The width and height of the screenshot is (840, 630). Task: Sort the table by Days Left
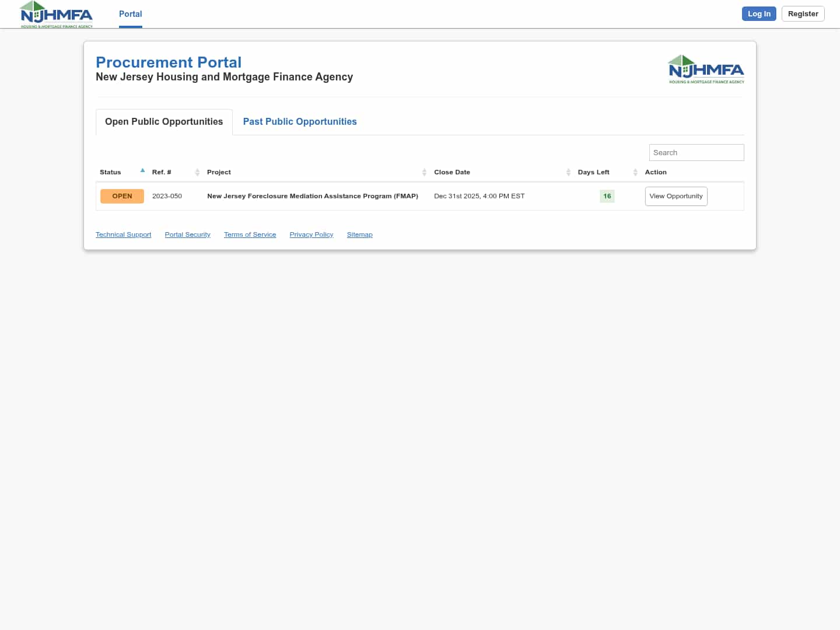tap(635, 172)
